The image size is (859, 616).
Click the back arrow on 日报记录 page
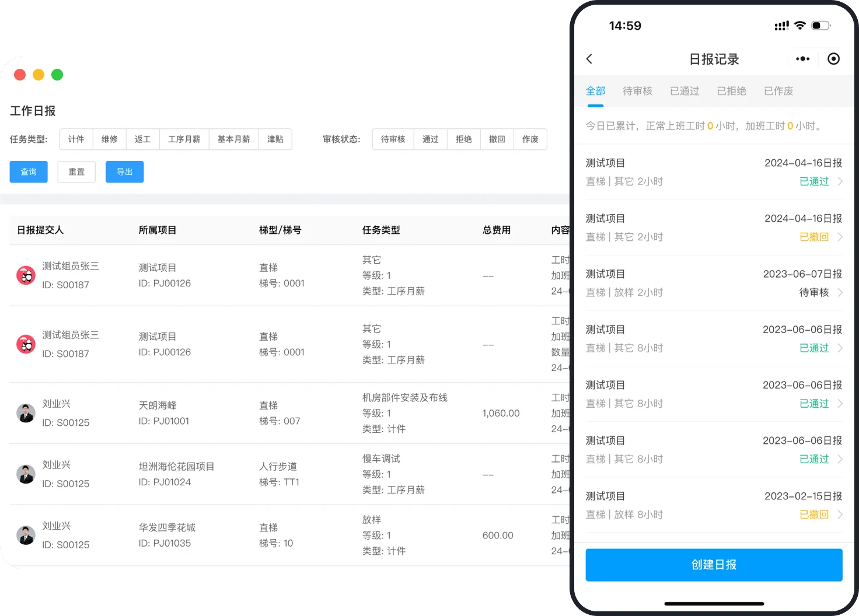click(589, 58)
